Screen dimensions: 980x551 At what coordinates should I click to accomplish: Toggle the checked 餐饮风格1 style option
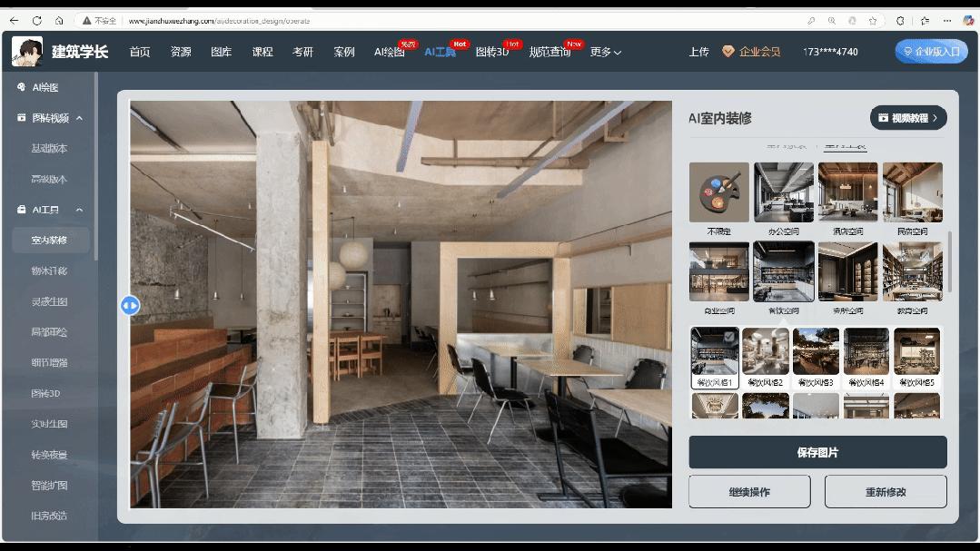pyautogui.click(x=715, y=358)
